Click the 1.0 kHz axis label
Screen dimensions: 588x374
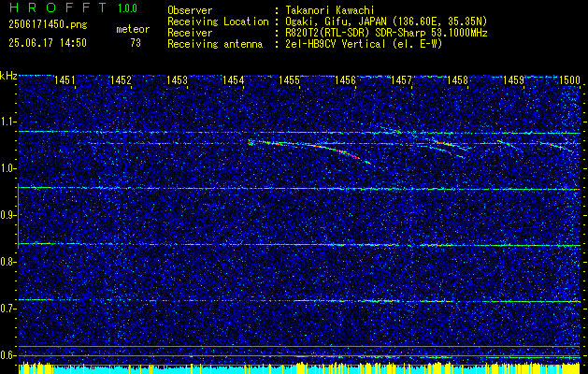coord(7,168)
